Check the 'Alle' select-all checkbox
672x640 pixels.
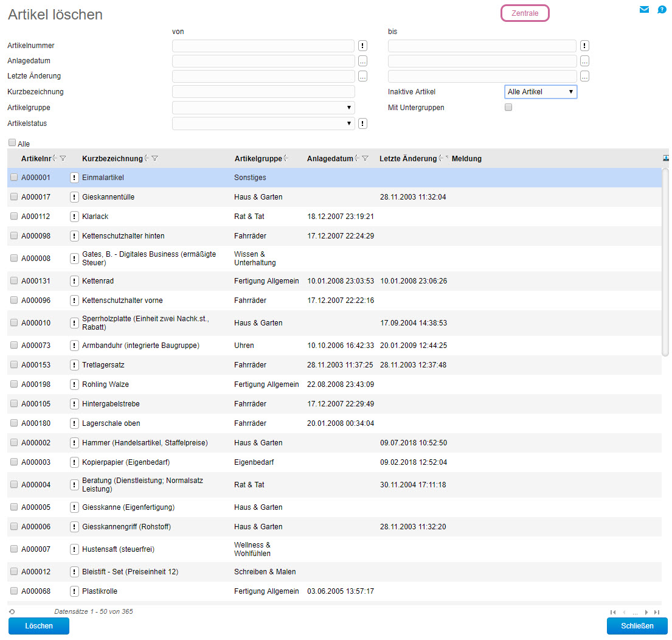(x=12, y=143)
